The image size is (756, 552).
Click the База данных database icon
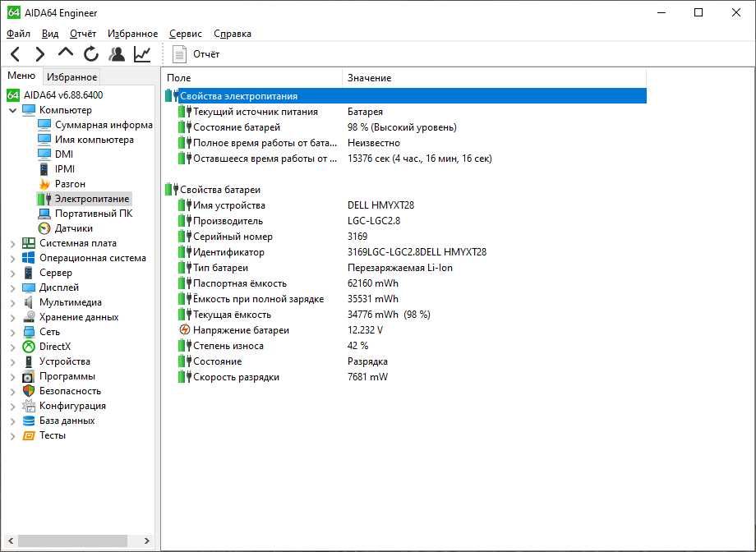[29, 421]
